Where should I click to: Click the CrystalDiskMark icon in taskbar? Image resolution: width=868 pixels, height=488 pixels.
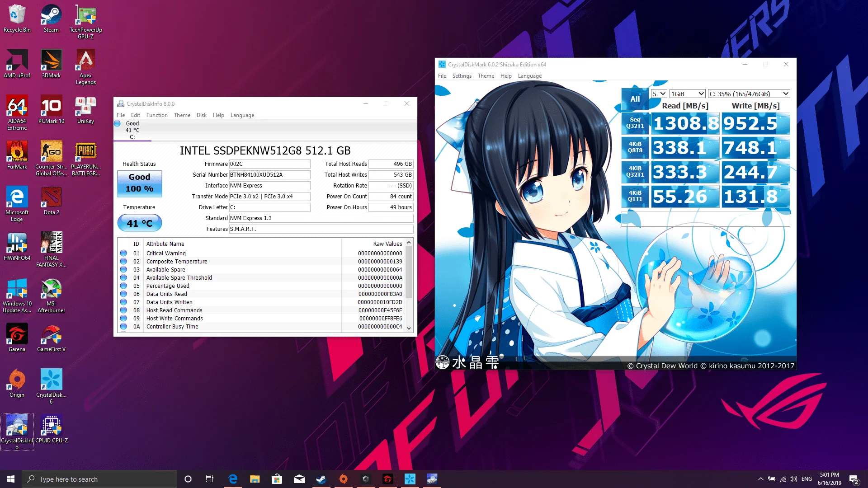point(410,479)
